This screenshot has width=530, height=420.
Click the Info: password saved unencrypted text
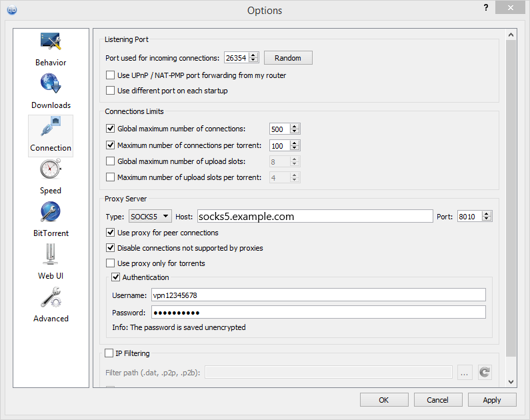(179, 327)
